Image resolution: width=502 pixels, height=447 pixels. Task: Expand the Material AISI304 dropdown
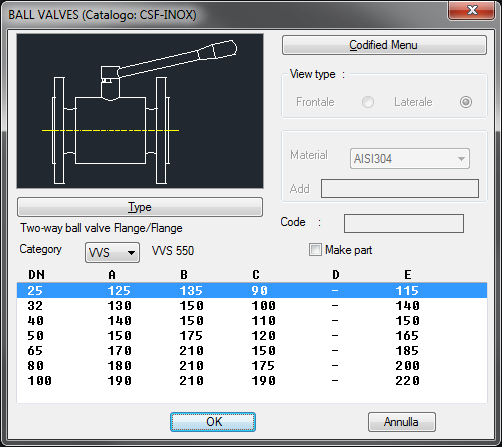pyautogui.click(x=410, y=159)
